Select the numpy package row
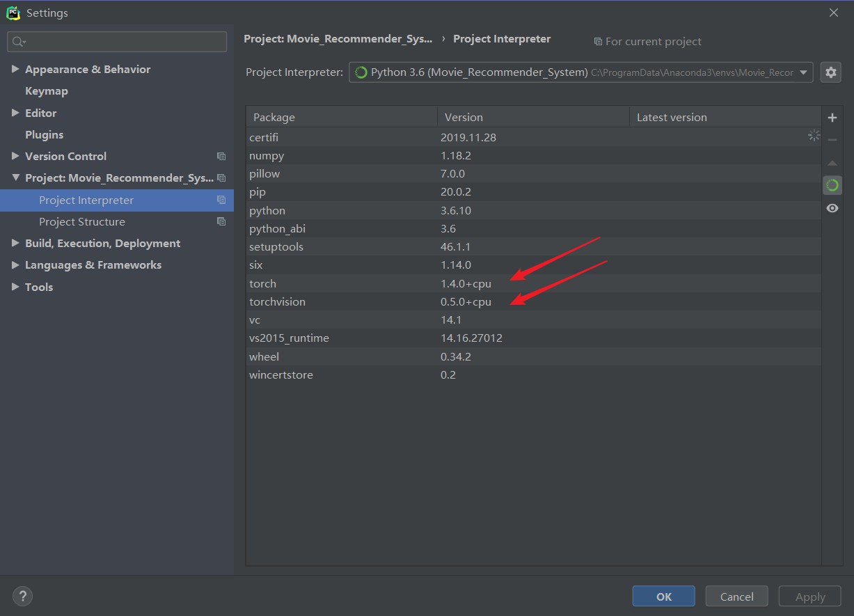Viewport: 854px width, 616px height. (534, 155)
